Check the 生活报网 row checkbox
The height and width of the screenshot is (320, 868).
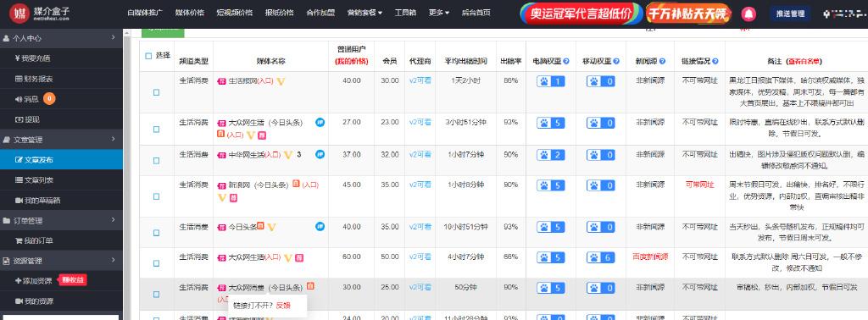156,92
